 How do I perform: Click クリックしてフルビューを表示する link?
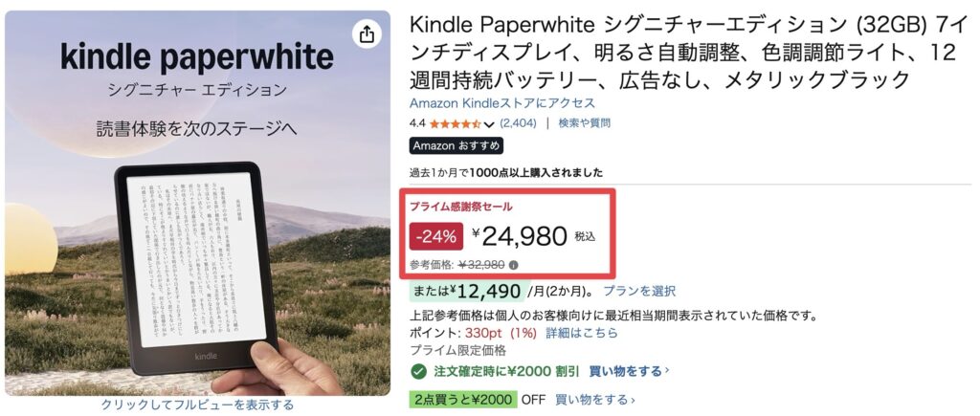pos(197,405)
